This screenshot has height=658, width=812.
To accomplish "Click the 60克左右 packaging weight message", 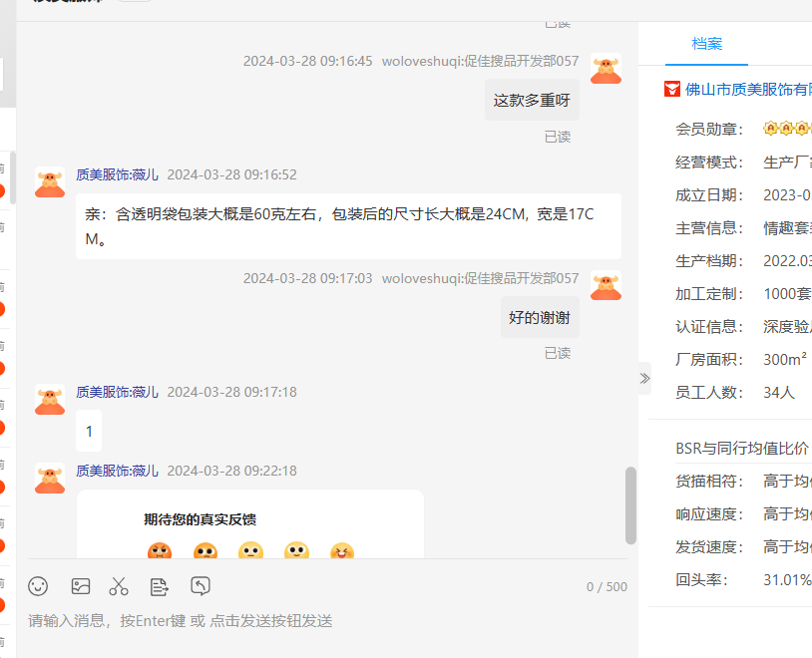I will pyautogui.click(x=348, y=226).
